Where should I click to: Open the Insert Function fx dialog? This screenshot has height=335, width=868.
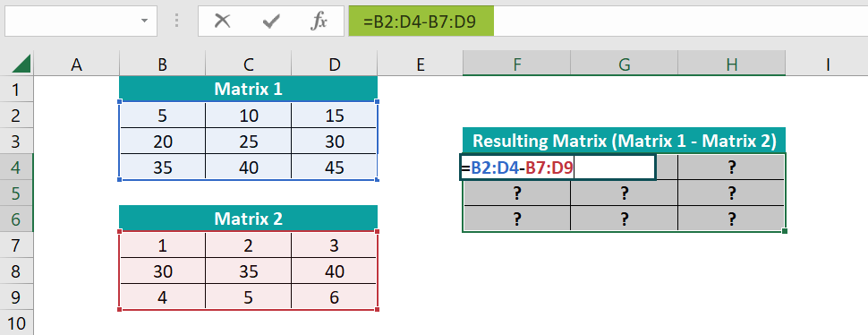coord(319,21)
